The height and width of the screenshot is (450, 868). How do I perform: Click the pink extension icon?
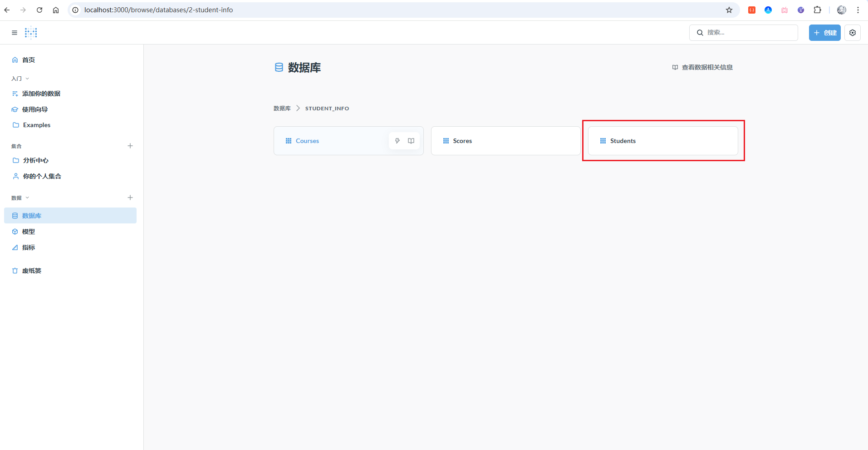coord(785,10)
